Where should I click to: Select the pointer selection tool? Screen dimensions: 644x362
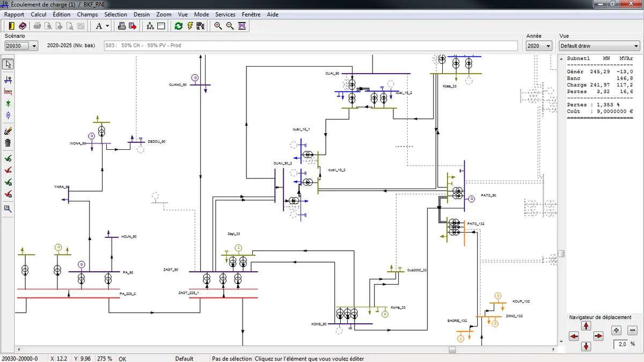[x=7, y=63]
